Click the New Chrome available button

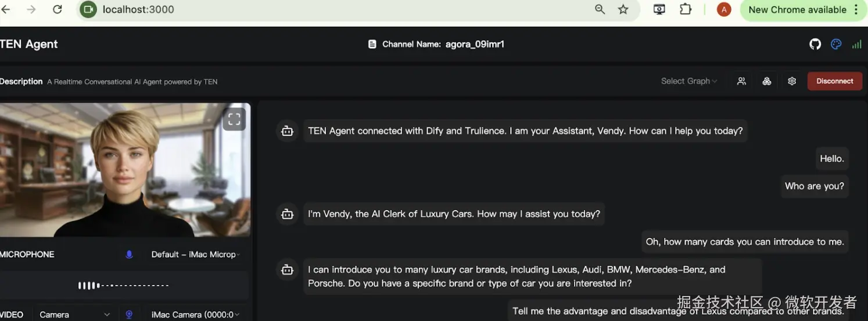coord(802,10)
